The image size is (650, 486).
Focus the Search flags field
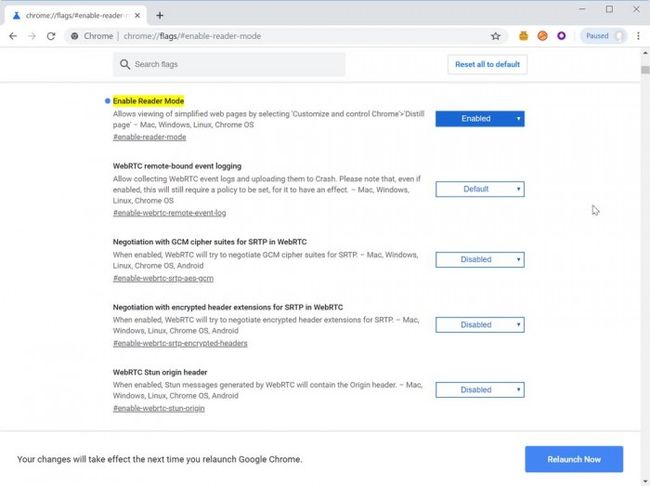[x=229, y=64]
